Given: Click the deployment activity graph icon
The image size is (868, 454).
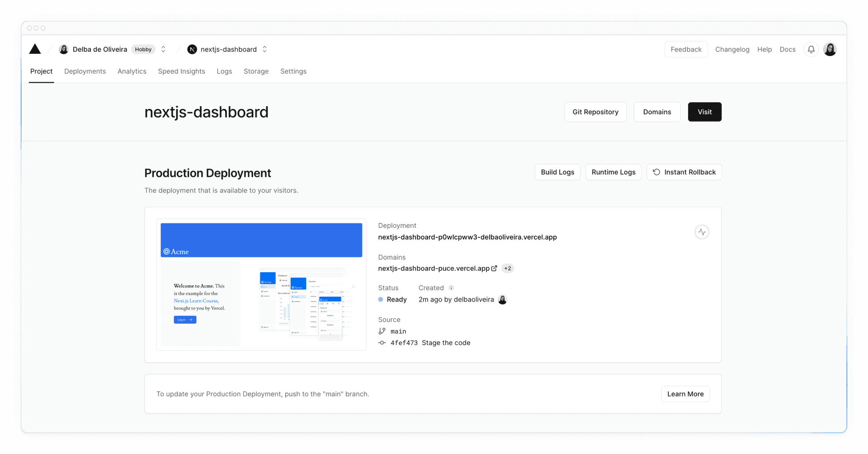Looking at the screenshot, I should (x=702, y=232).
